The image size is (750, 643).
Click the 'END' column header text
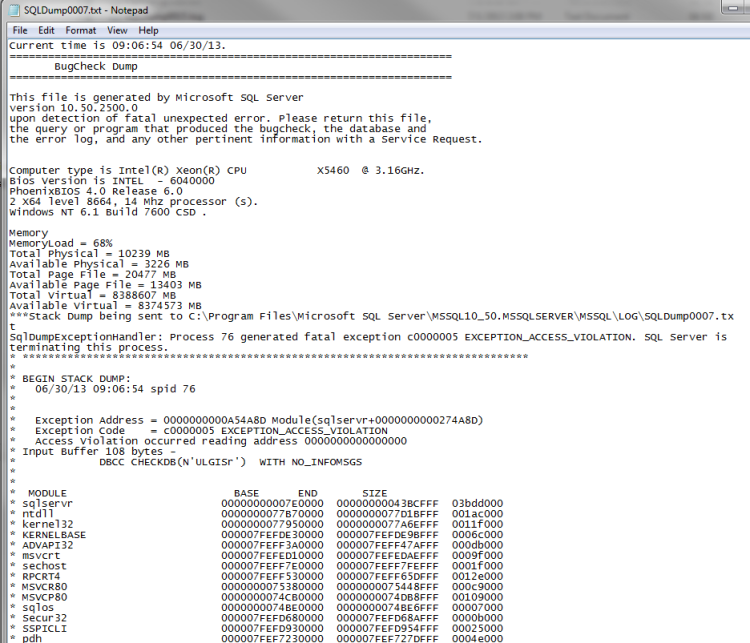[308, 493]
